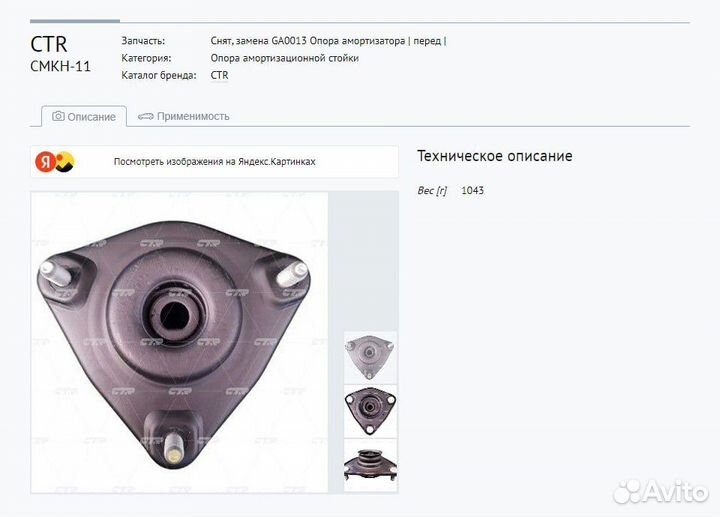The image size is (720, 517).
Task: Select the first thumbnail with grey top view
Action: tap(370, 357)
